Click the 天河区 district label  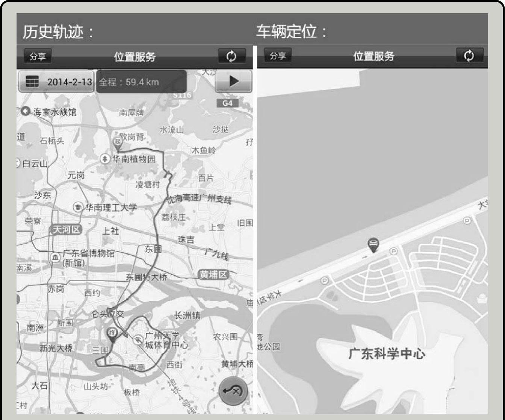click(x=66, y=230)
